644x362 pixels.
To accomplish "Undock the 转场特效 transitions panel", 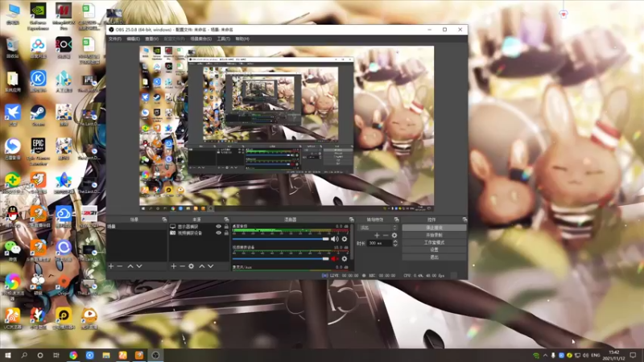I will tap(396, 220).
